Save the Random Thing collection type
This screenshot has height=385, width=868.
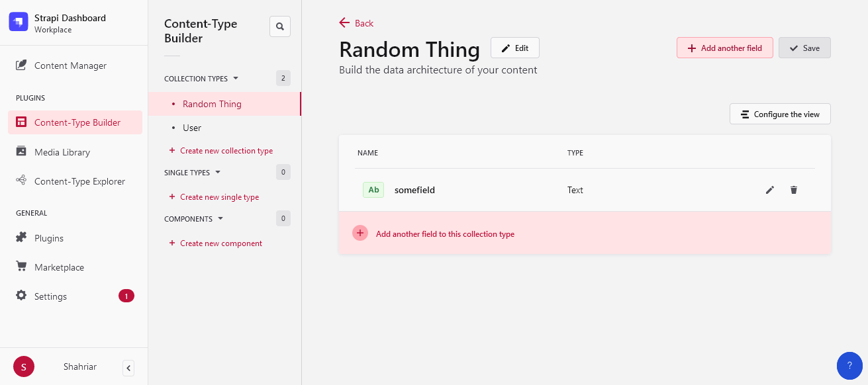pyautogui.click(x=804, y=48)
